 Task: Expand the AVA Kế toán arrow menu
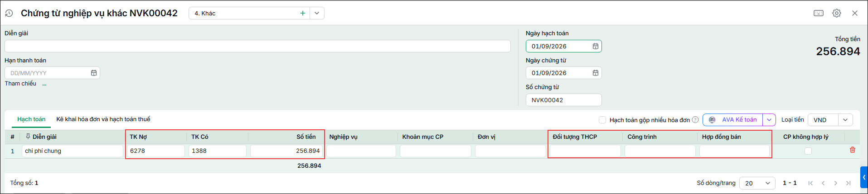(x=769, y=120)
